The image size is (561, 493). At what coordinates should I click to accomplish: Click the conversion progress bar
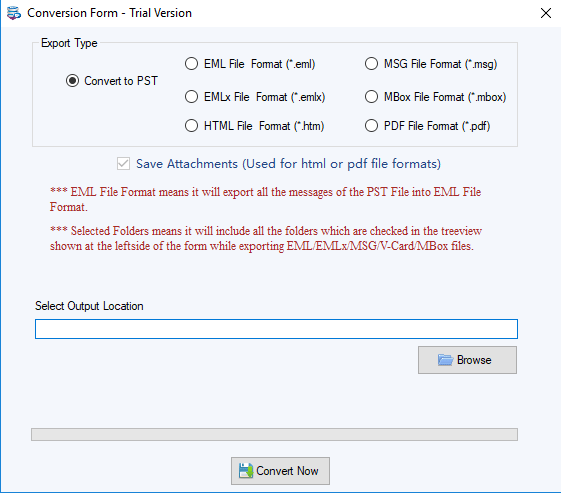[274, 435]
